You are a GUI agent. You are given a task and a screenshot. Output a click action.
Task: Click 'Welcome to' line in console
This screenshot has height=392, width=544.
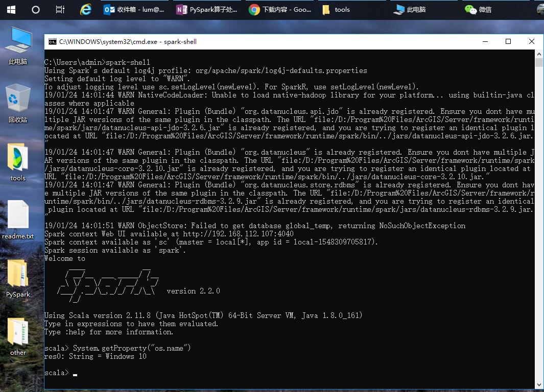(65, 259)
